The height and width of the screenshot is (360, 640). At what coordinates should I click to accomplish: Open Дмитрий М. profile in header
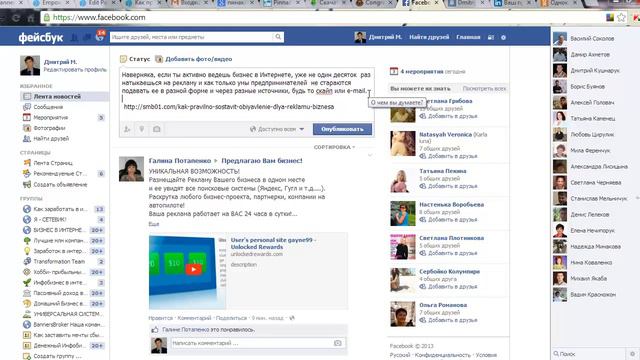coord(378,37)
